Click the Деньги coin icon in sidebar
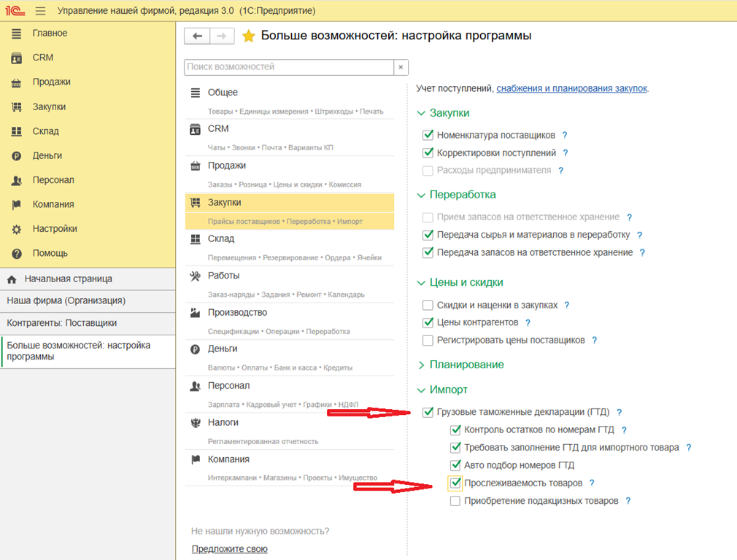 tap(16, 155)
